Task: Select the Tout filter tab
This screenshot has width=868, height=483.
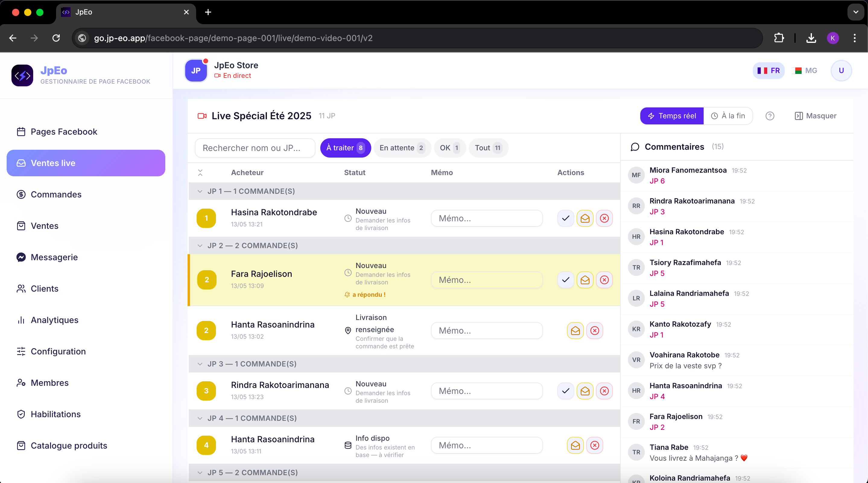Action: click(488, 148)
